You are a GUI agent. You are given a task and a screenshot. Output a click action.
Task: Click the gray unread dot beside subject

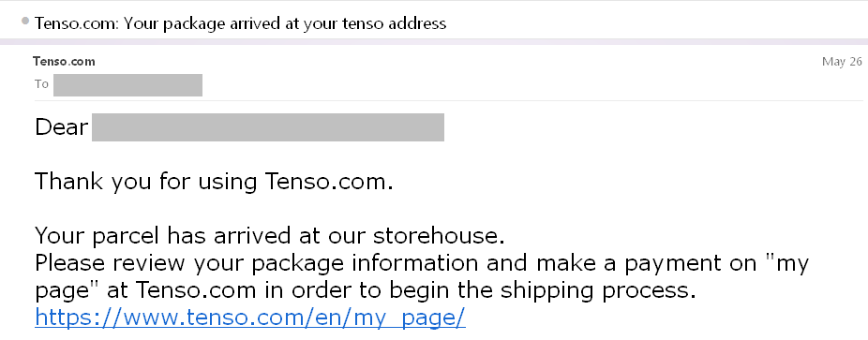coord(25,21)
